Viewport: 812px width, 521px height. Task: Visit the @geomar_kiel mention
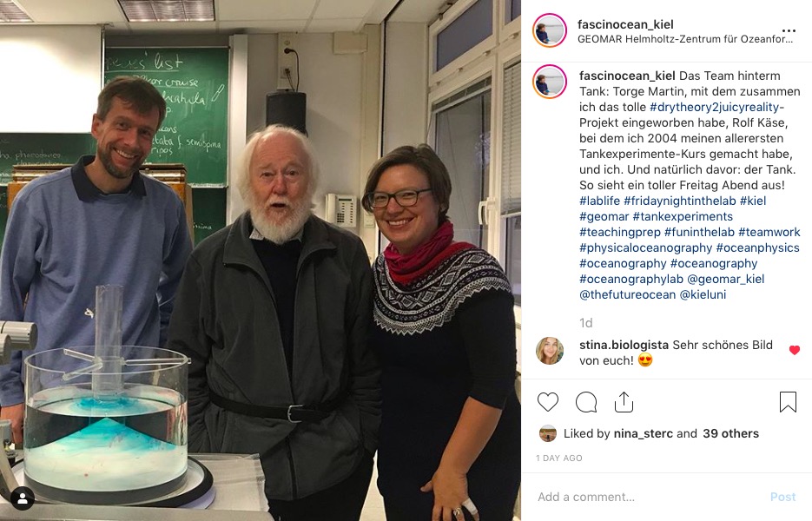point(725,279)
